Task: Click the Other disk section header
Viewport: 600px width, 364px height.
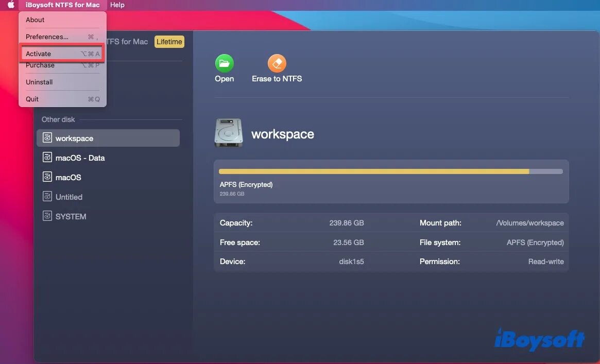Action: coord(58,119)
